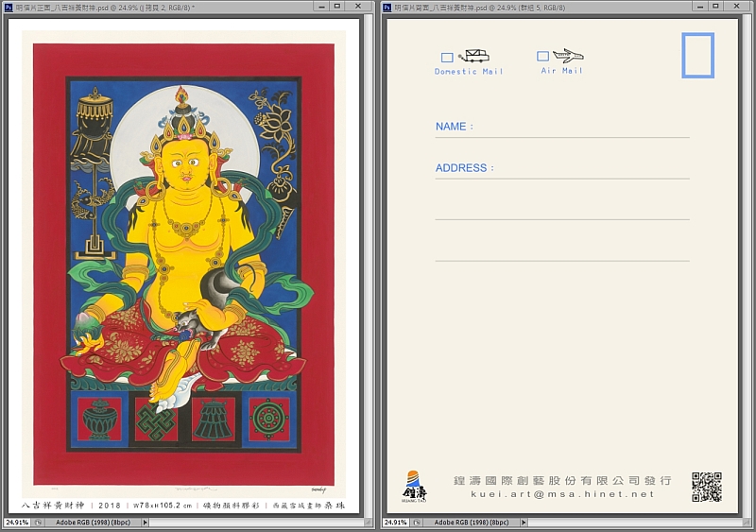Click Adobe RGB (1998) info in left window
The image size is (756, 532).
pos(93,523)
